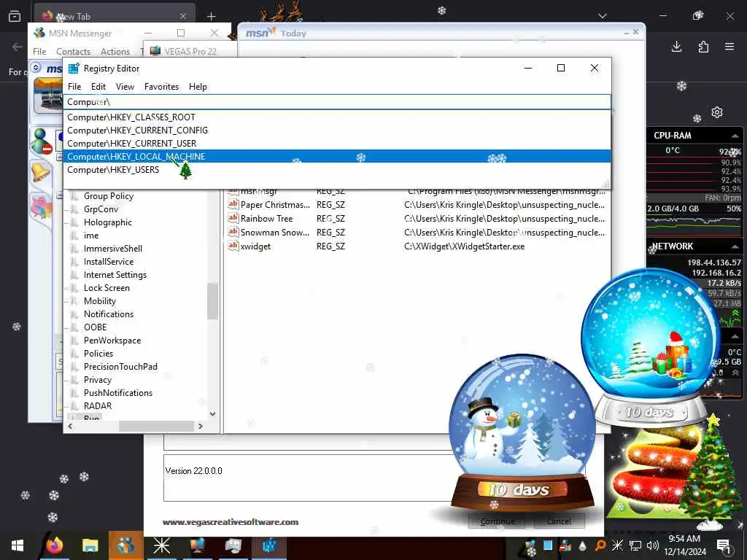Select the InstallService registry key

point(109,262)
